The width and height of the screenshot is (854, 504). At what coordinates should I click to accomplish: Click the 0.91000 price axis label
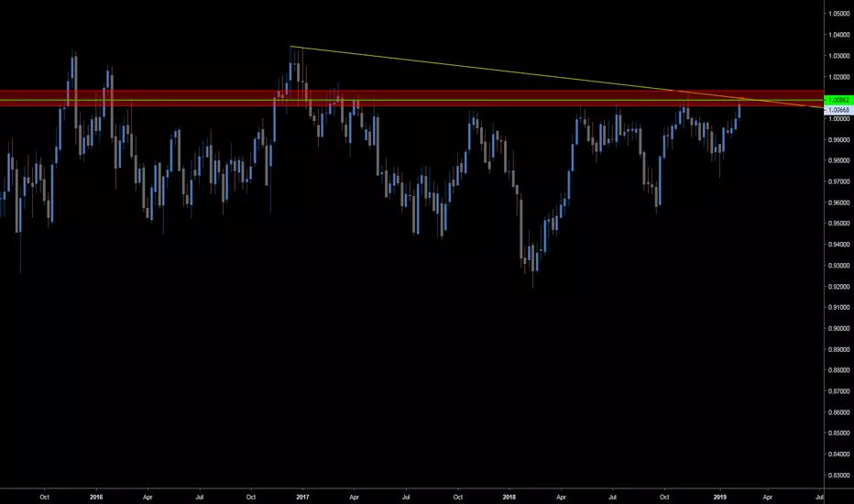839,307
